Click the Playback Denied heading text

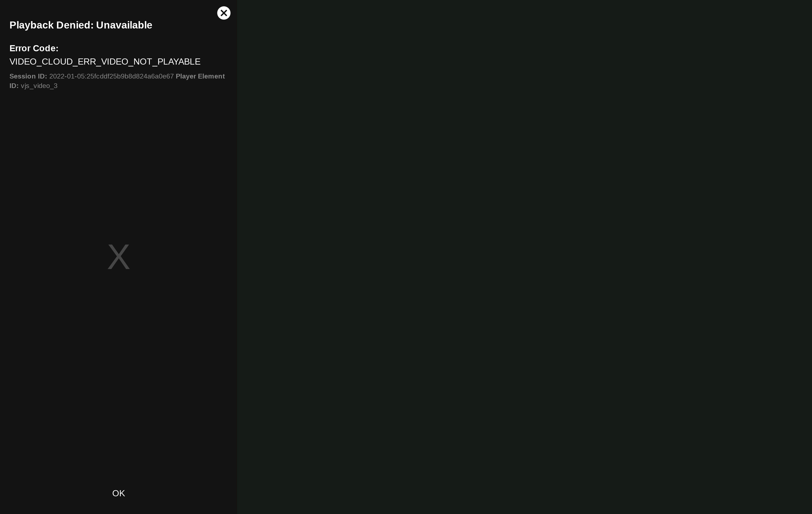(x=81, y=25)
